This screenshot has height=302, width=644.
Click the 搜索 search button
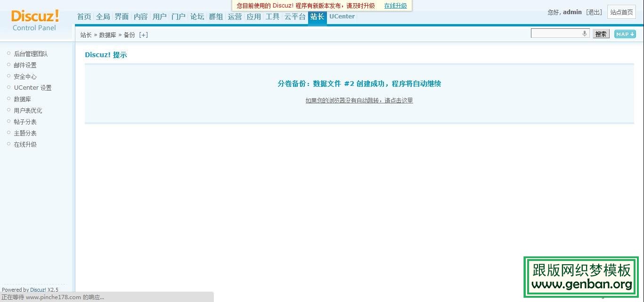(x=601, y=34)
